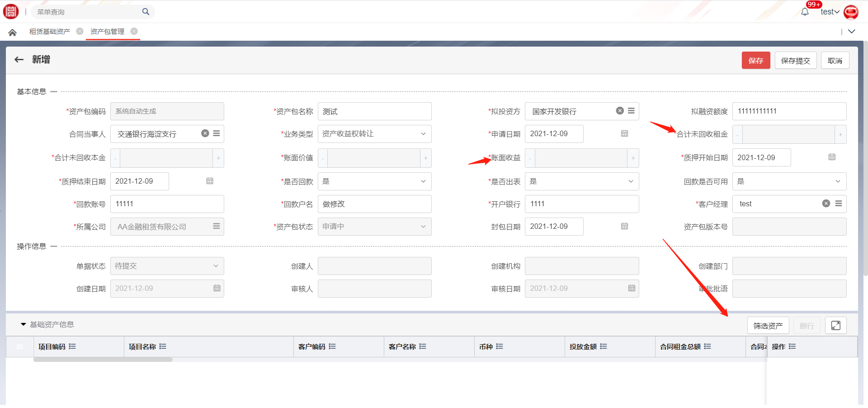Click the 合计未回收本金 minus stepper
The image size is (868, 408).
pyautogui.click(x=115, y=158)
